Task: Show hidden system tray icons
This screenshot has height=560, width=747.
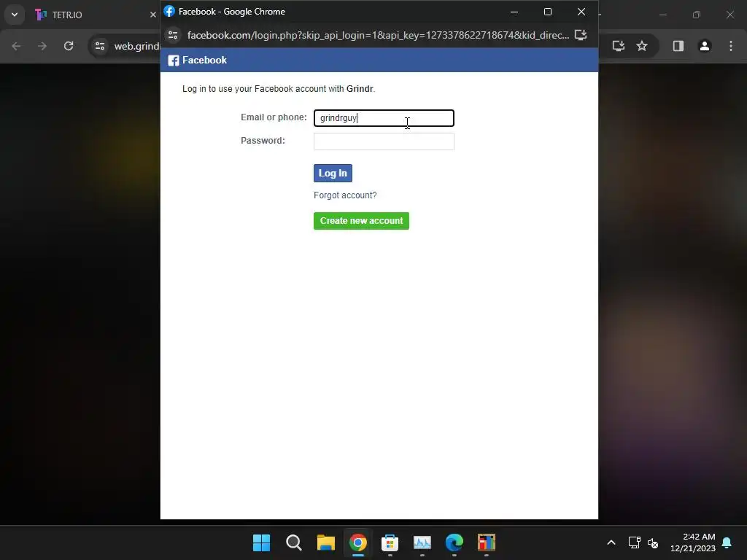Action: pos(611,542)
